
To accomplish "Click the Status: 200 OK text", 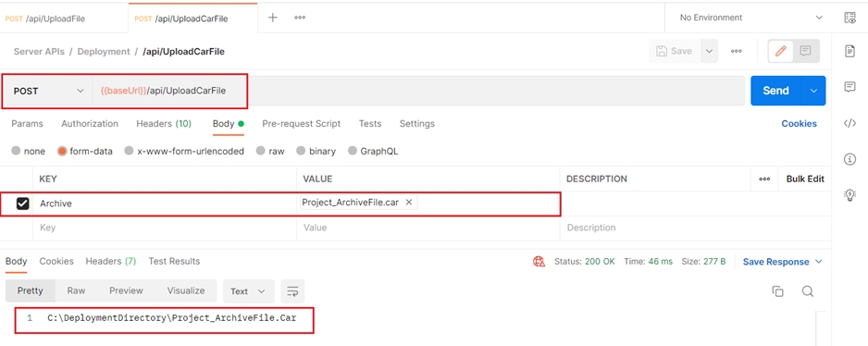I will pyautogui.click(x=585, y=262).
